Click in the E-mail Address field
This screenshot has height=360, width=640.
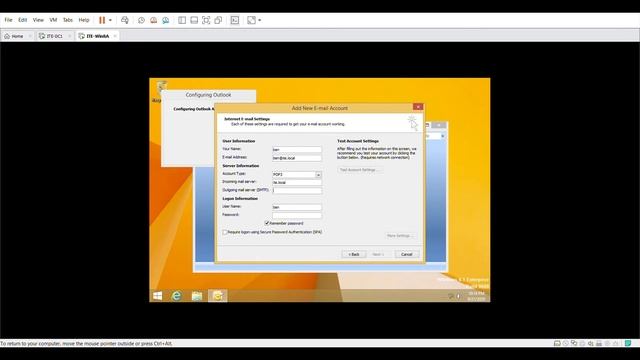point(297,158)
